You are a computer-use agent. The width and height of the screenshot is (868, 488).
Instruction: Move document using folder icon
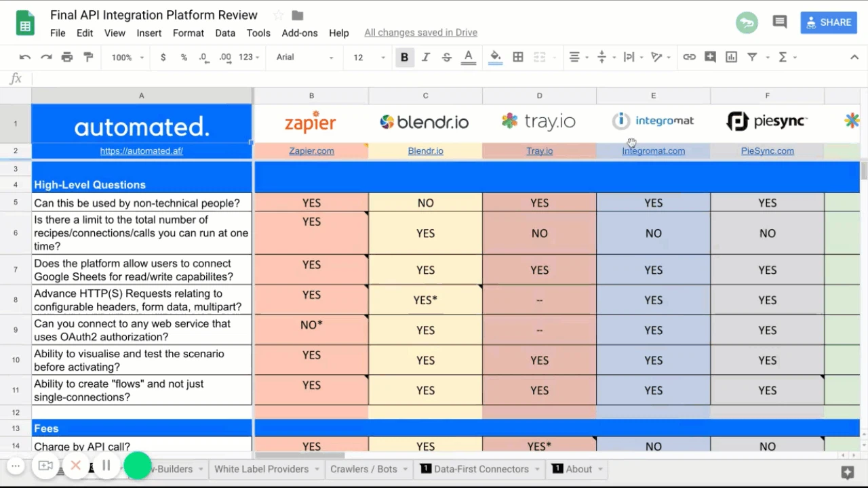[x=297, y=15]
